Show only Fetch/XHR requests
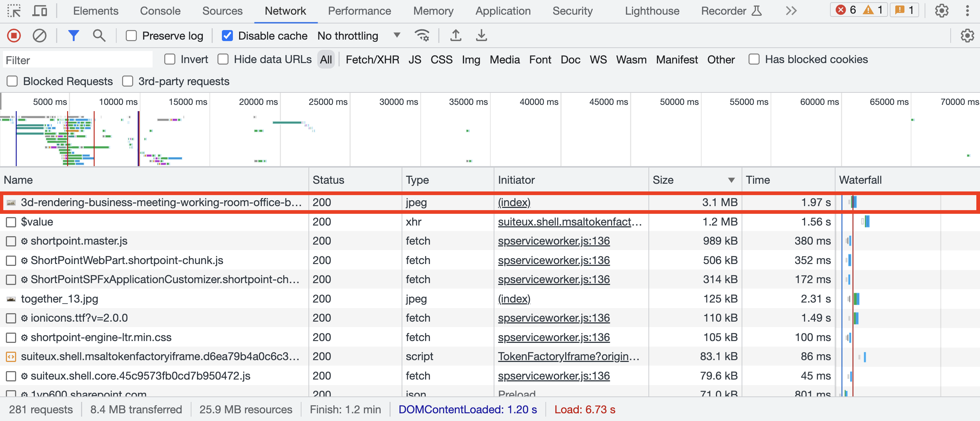This screenshot has height=421, width=980. (372, 59)
